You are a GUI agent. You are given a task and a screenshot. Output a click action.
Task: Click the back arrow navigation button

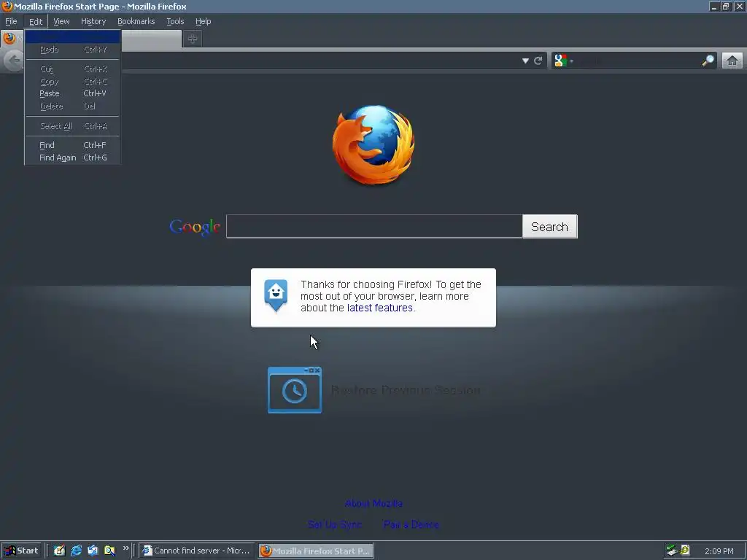pos(14,61)
